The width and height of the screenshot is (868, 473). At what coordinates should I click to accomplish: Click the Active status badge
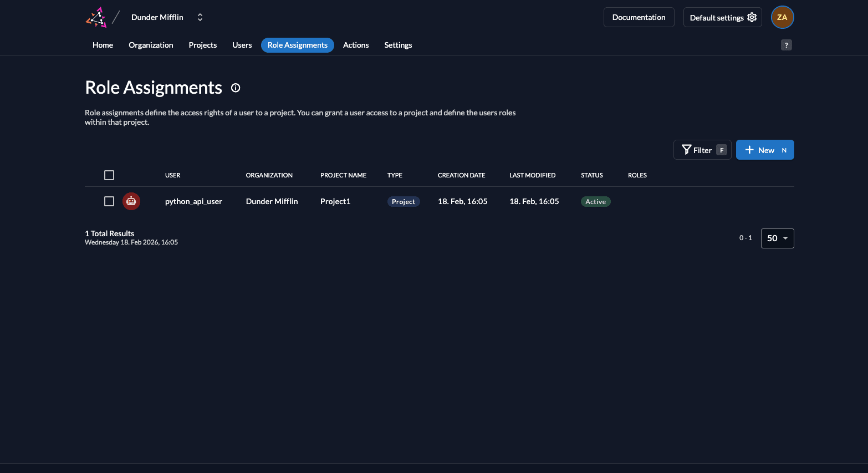pyautogui.click(x=595, y=202)
